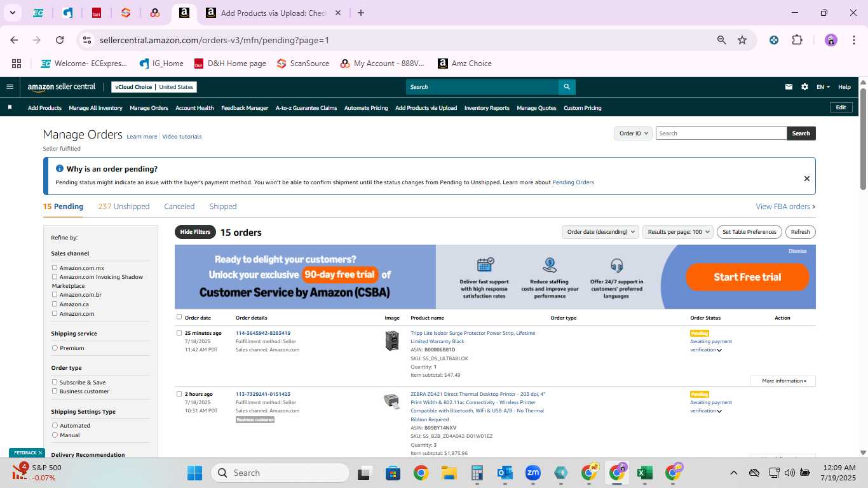The width and height of the screenshot is (868, 488).
Task: Check the Amazon.com sales channel filter
Action: tap(55, 313)
